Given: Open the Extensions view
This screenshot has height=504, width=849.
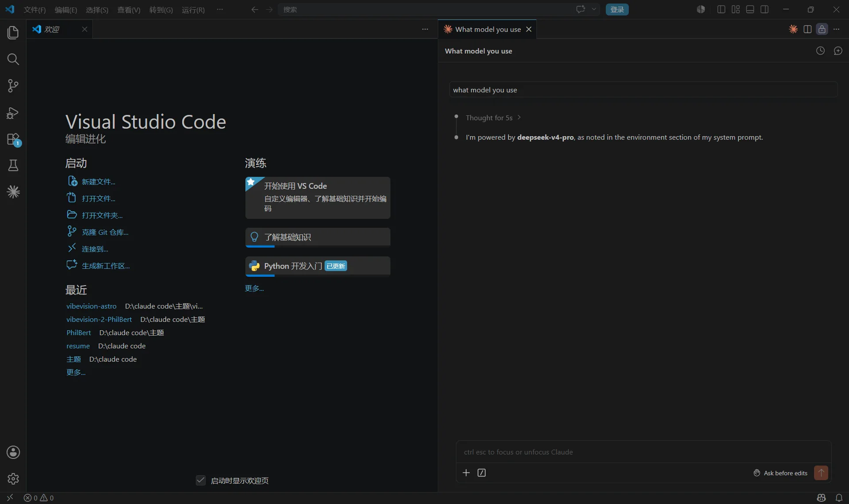Looking at the screenshot, I should 13,139.
